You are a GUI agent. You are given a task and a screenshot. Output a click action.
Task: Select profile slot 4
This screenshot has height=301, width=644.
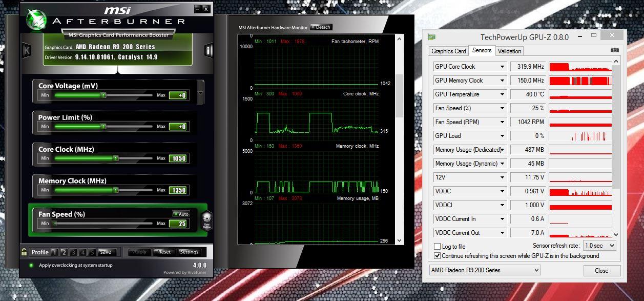pos(82,252)
